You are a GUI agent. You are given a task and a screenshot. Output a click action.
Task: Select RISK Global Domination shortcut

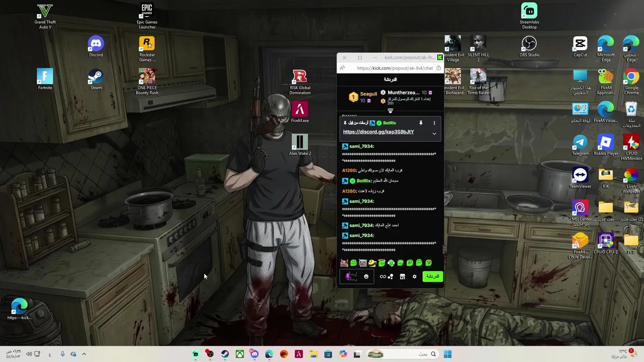click(300, 82)
